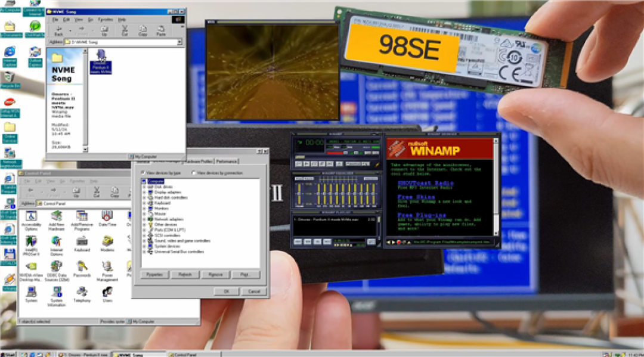Image resolution: width=644 pixels, height=357 pixels.
Task: Open Add/Remove Programs in Control Panel
Action: 82,221
